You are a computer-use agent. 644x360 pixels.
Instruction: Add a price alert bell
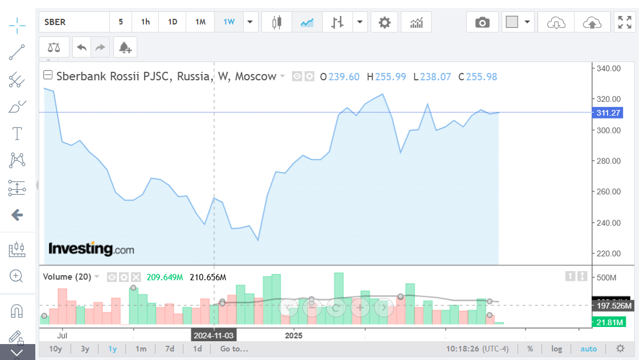coord(125,48)
